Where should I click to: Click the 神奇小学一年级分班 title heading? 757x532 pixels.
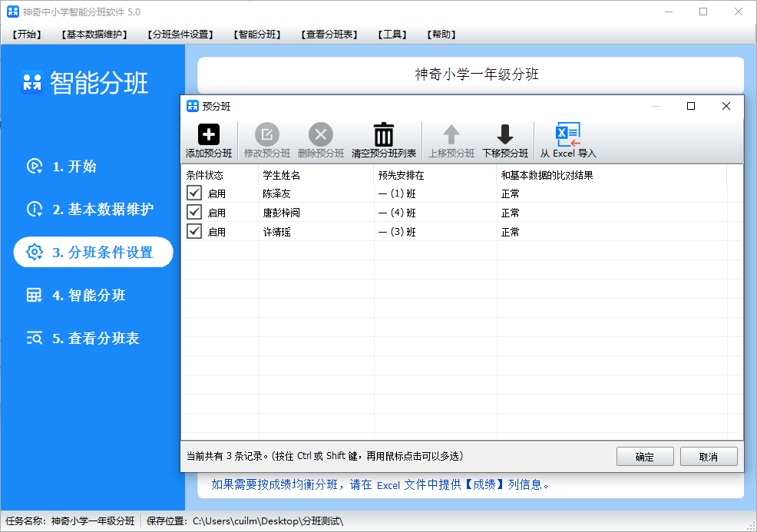pyautogui.click(x=477, y=74)
